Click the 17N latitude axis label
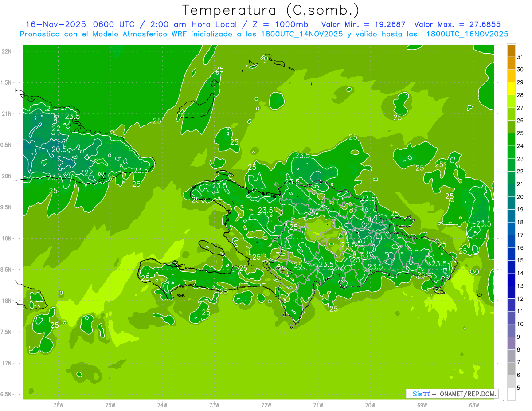This screenshot has width=532, height=411. pos(7,363)
